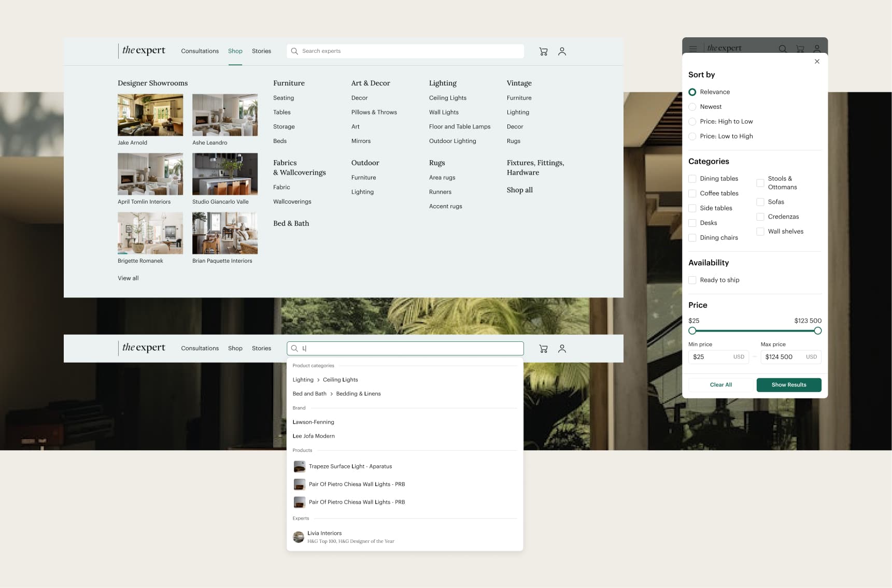Click the View all designer showrooms link
Viewport: 892px width, 588px height.
(x=128, y=278)
